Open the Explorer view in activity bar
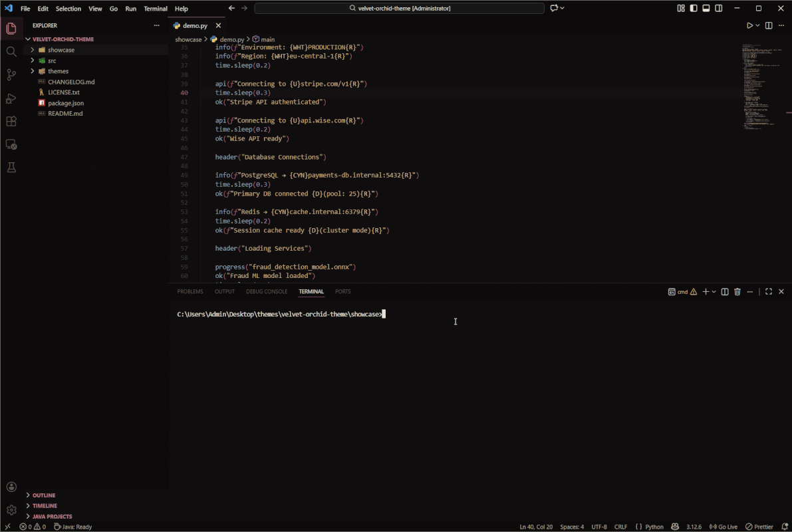 click(11, 29)
